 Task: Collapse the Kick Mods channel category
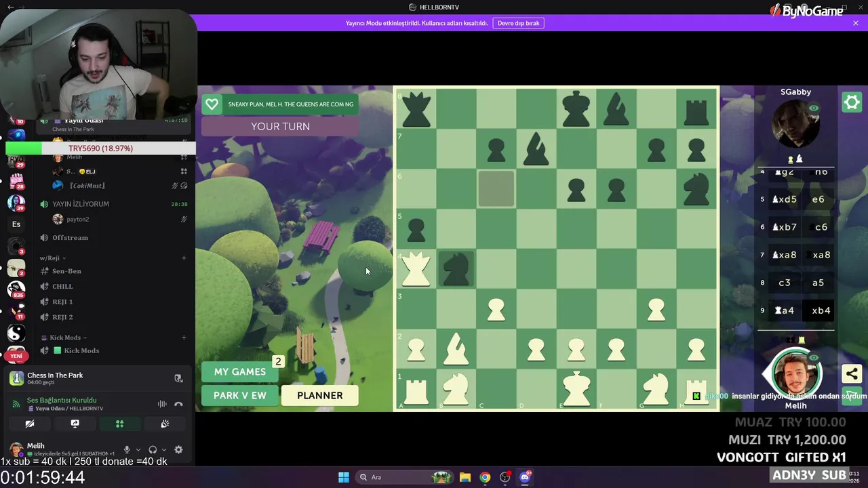click(64, 338)
